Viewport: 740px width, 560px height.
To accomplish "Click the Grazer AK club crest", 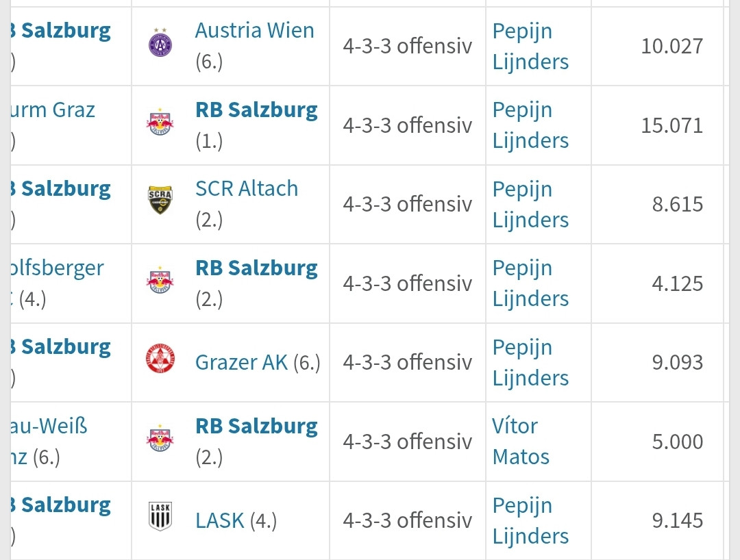I will (x=160, y=362).
